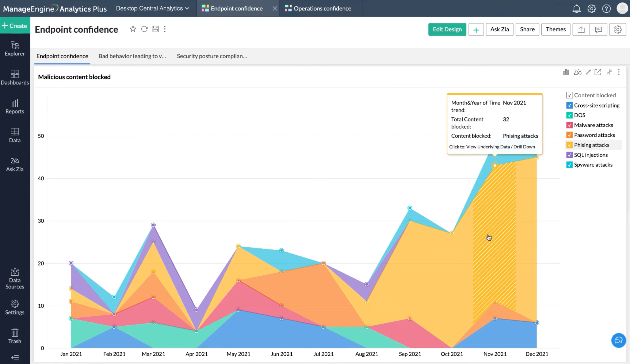Open the widget in a new window icon

(x=597, y=72)
